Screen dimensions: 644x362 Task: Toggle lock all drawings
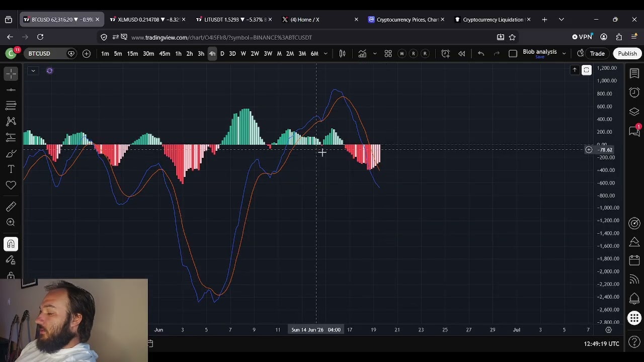click(x=11, y=276)
